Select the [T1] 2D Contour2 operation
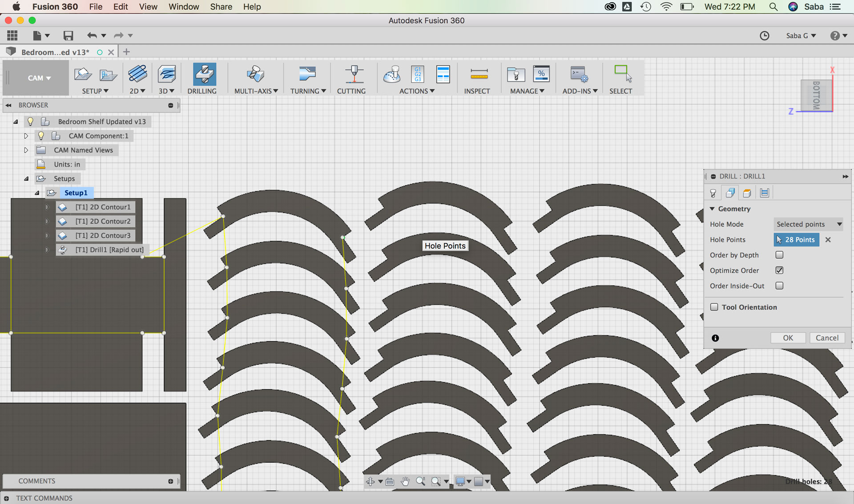This screenshot has width=854, height=504. [103, 221]
